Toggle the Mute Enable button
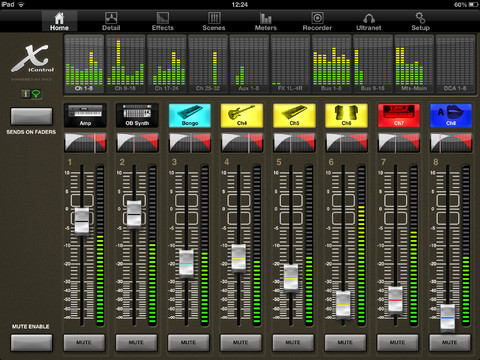Viewport: 480px width, 360px height. pos(31,343)
